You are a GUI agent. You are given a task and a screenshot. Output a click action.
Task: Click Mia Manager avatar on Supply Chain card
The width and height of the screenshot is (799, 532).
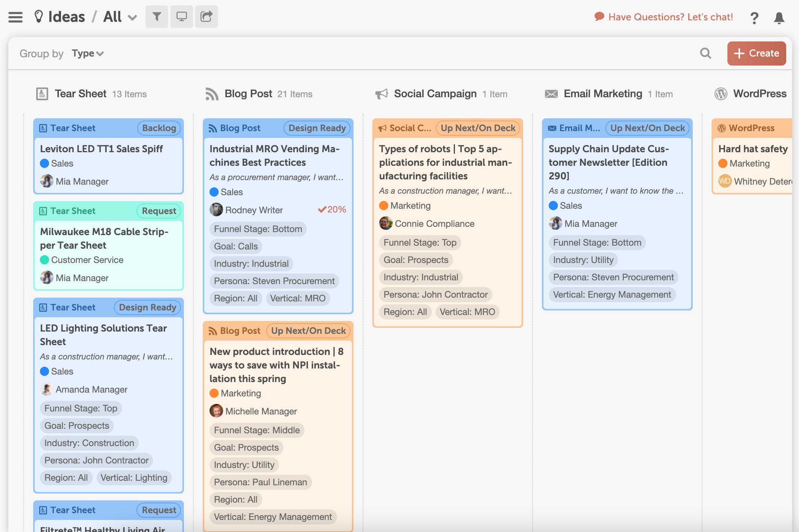click(x=555, y=223)
